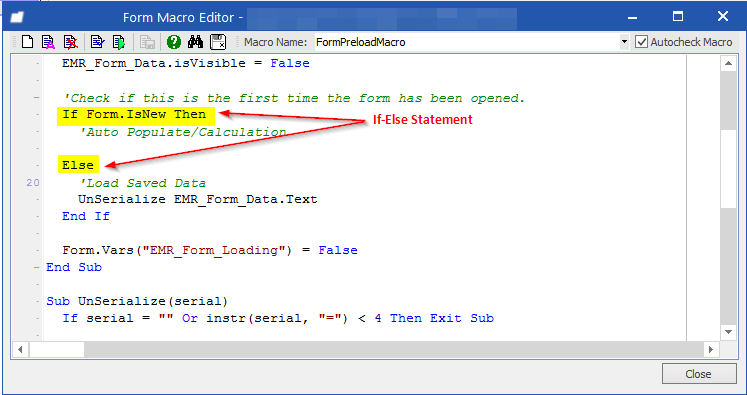Collapse the fold marker beside End Sub
Viewport: 747px width, 395px height.
click(x=37, y=267)
